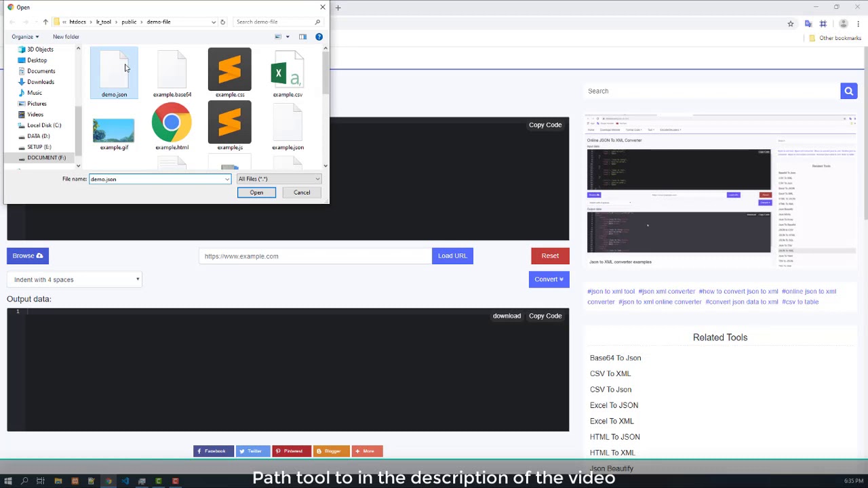Share on Blogger button

click(331, 451)
